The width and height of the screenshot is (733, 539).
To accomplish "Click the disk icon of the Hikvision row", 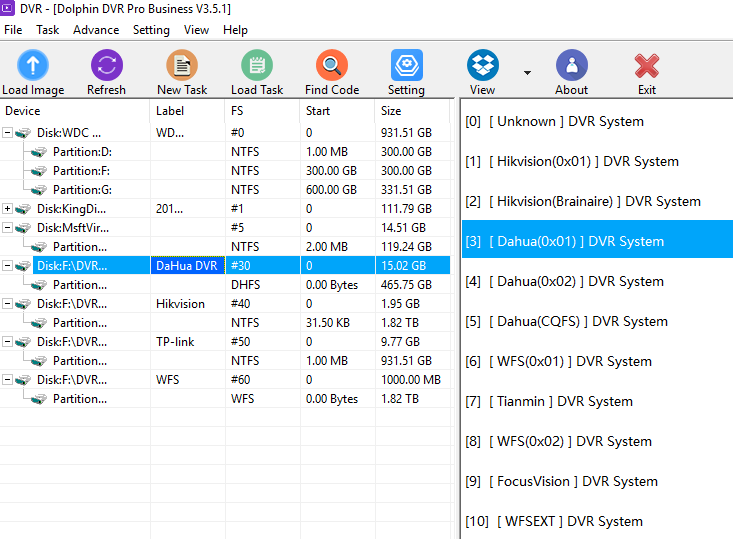I will point(23,304).
